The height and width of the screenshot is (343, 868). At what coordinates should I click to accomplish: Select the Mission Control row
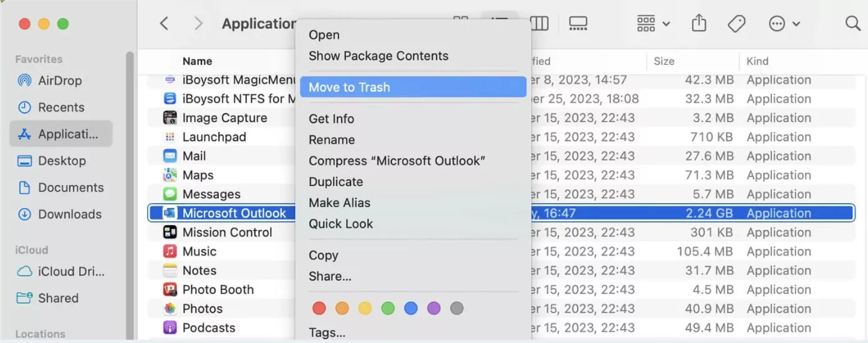227,232
